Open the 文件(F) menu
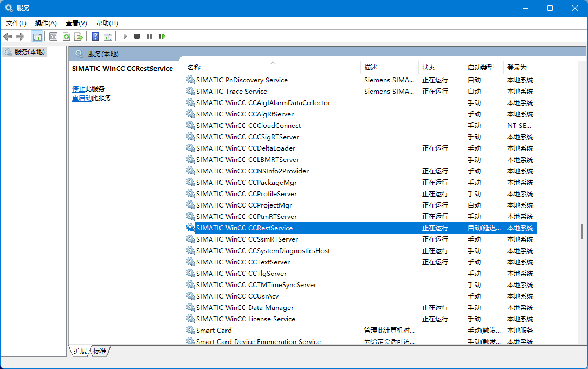 (x=16, y=23)
